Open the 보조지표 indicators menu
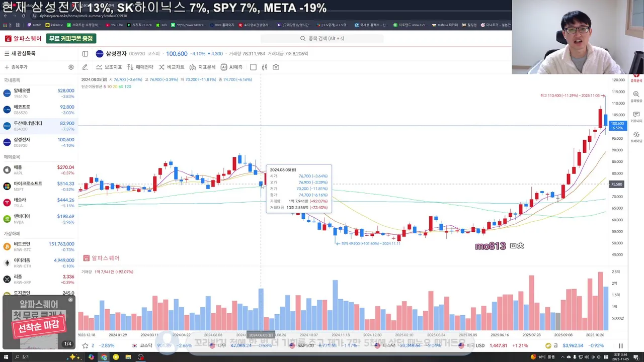 109,67
